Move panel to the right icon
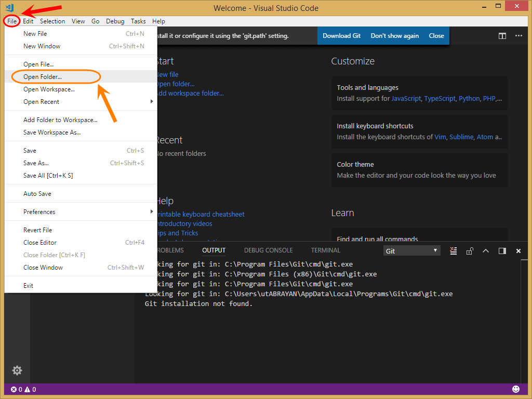Screen dimensions: 532x399 click(x=502, y=251)
